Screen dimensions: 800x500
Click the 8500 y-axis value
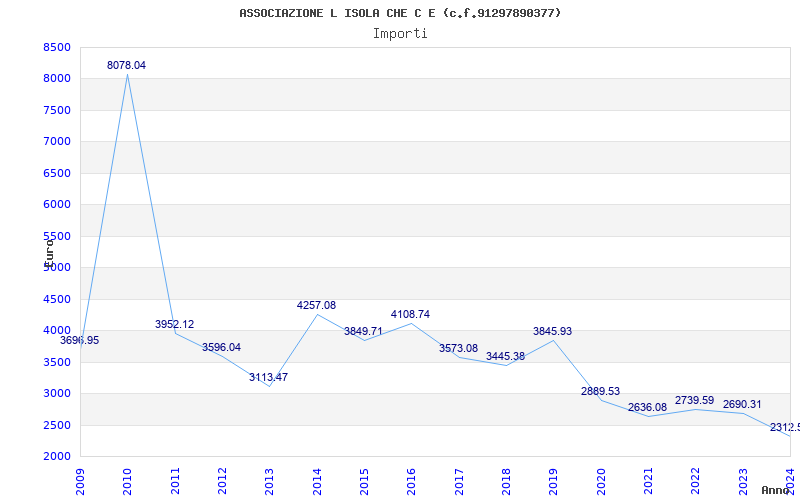(57, 47)
